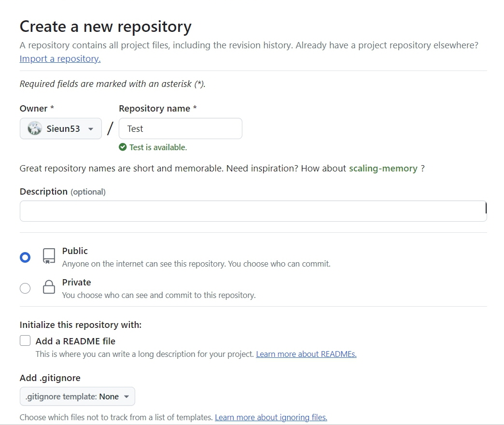Click the Add a README file label
Image resolution: width=504 pixels, height=425 pixels.
point(75,341)
